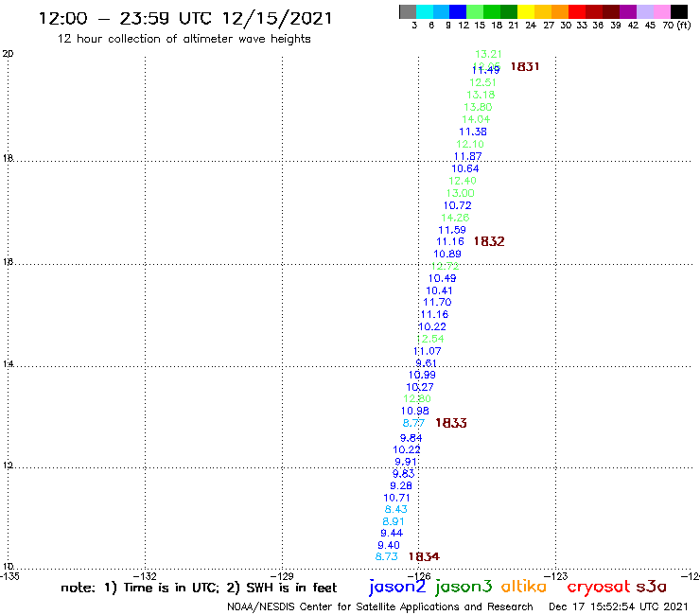
Task: Click the 8.73 wave height value
Action: 387,557
